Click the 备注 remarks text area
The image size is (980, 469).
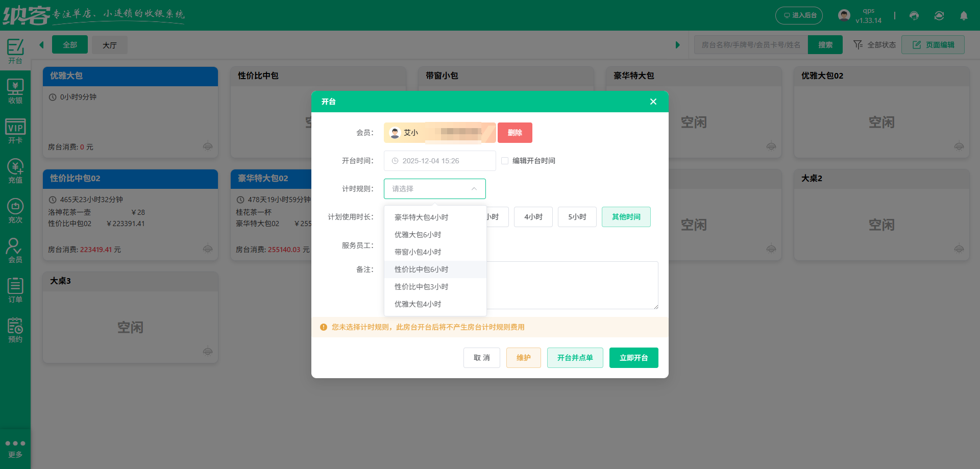[573, 285]
